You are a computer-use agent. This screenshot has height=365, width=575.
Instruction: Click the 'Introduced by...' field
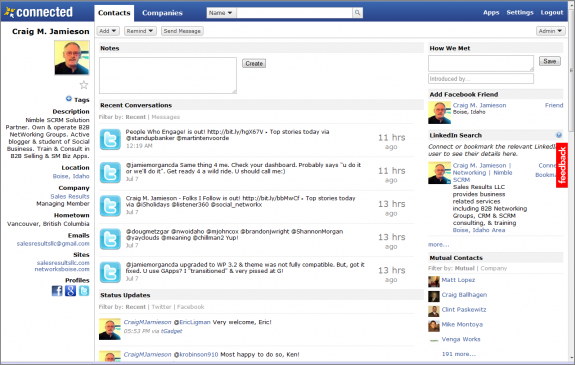point(481,79)
